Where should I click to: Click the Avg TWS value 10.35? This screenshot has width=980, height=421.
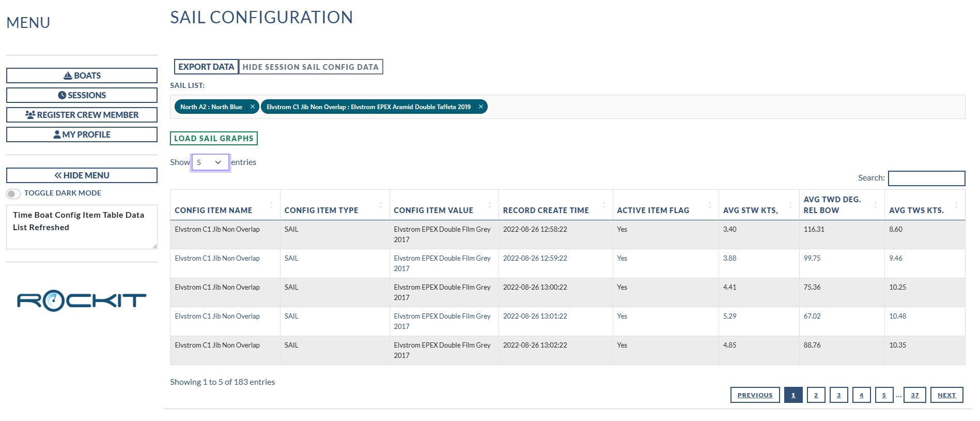coord(897,345)
